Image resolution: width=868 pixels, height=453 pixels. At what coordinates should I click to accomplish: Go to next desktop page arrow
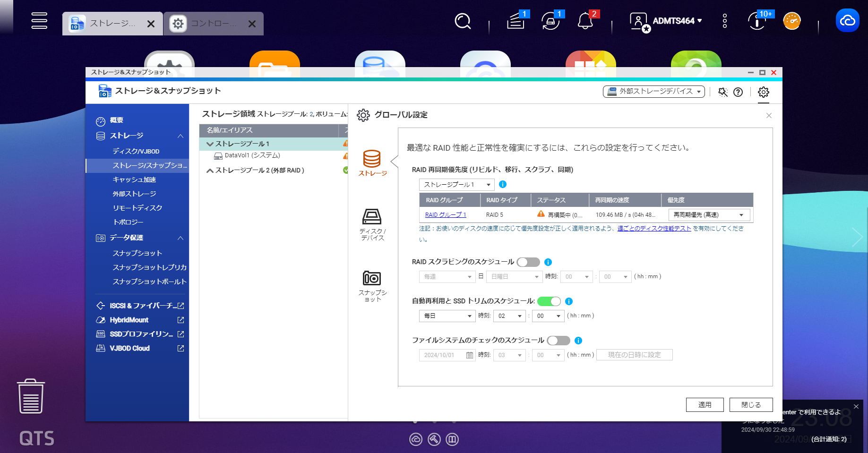click(x=857, y=237)
